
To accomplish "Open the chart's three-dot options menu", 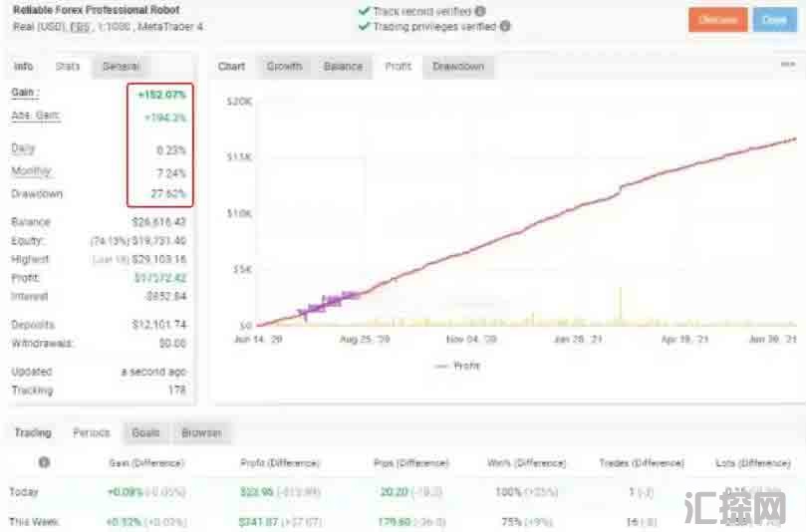I will point(787,65).
